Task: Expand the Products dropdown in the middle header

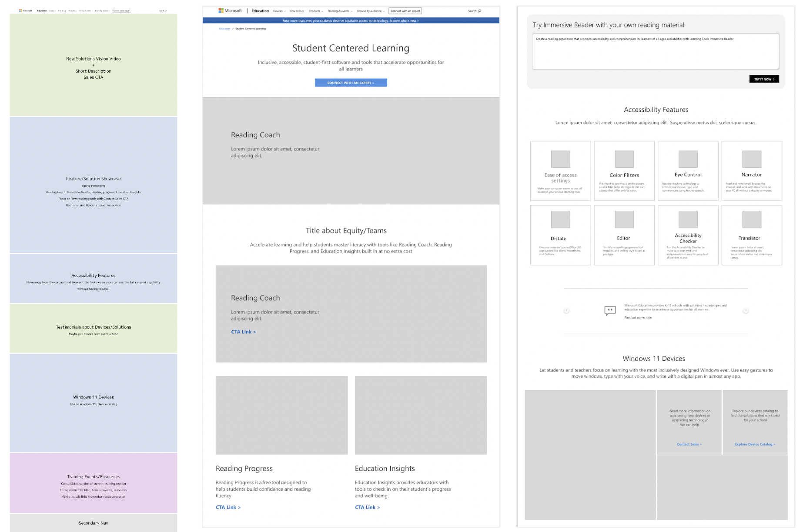Action: pos(316,11)
